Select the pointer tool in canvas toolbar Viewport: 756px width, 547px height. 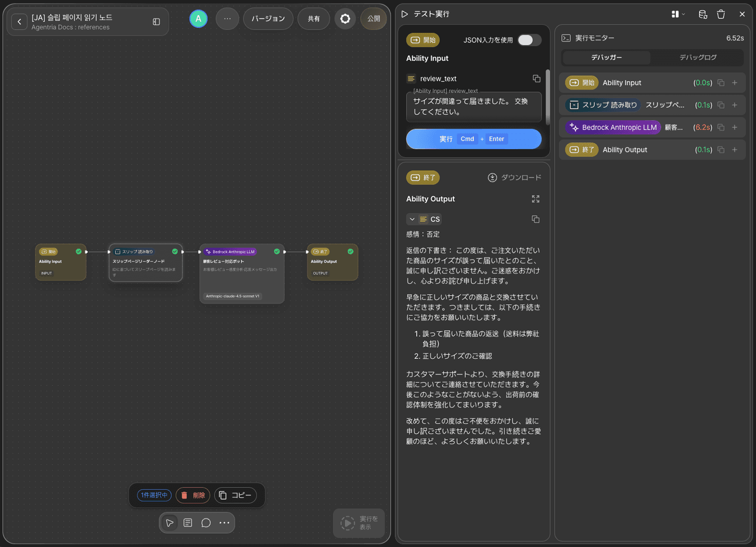(x=170, y=523)
